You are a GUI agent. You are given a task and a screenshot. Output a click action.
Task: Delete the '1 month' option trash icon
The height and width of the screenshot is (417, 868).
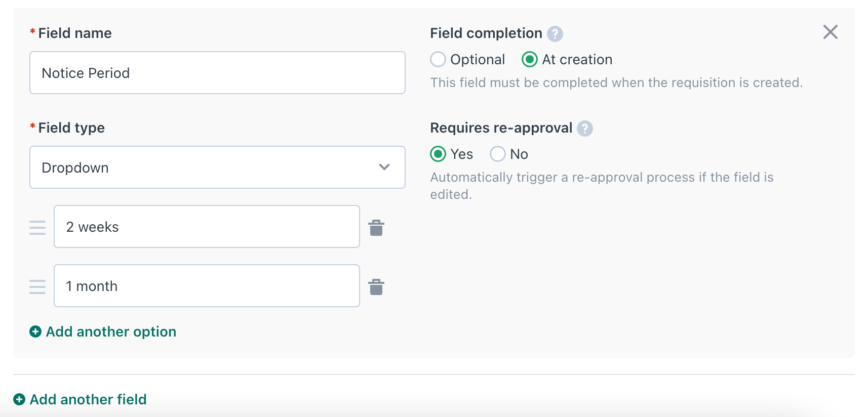(376, 287)
